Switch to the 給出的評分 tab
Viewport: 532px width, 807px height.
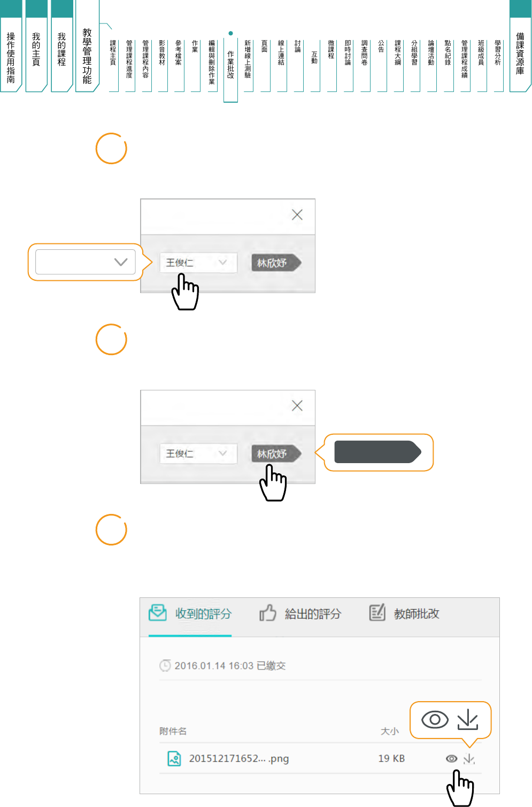[312, 614]
